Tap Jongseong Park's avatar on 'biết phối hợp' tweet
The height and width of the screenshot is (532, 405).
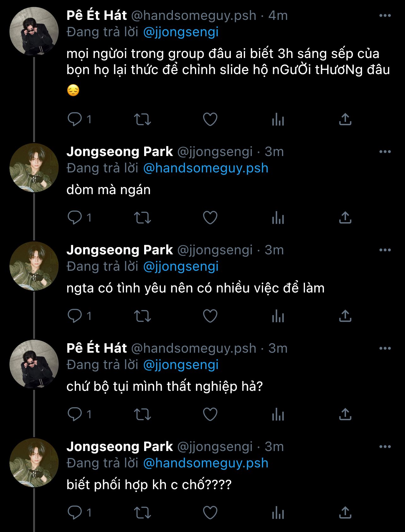34,463
